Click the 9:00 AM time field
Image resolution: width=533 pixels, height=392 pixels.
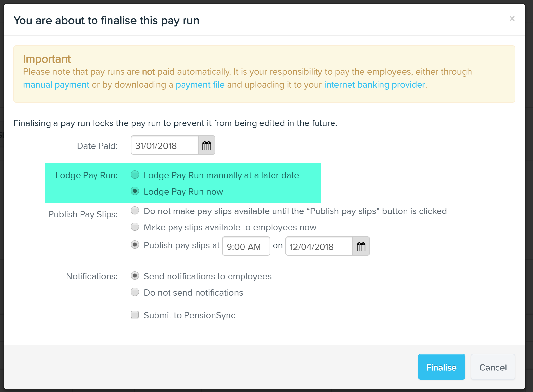[x=245, y=246]
